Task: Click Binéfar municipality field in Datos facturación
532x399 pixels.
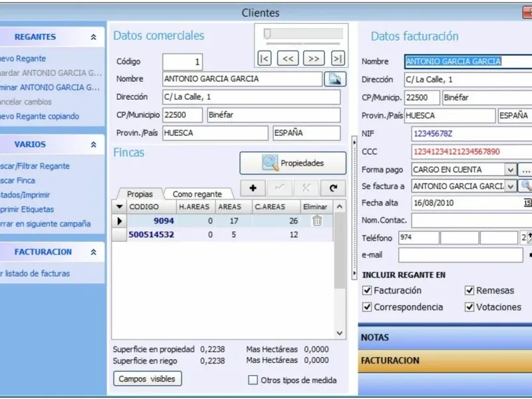Action: tap(487, 98)
